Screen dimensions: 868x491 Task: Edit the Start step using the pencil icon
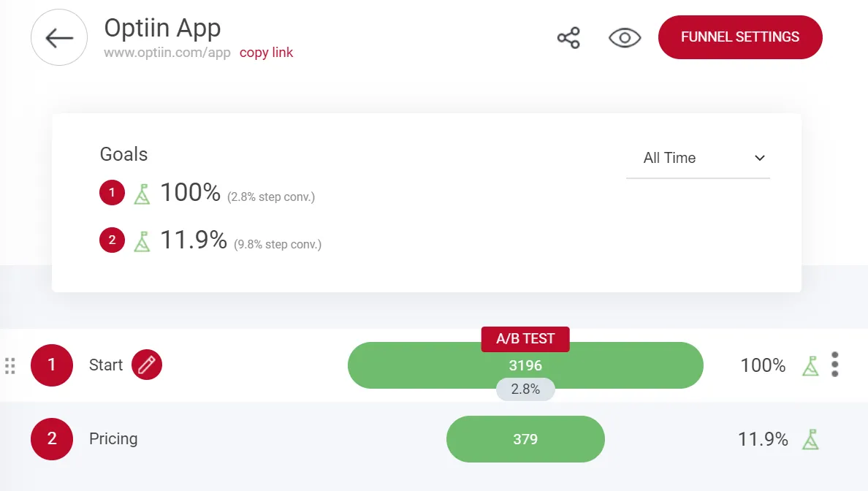(146, 365)
